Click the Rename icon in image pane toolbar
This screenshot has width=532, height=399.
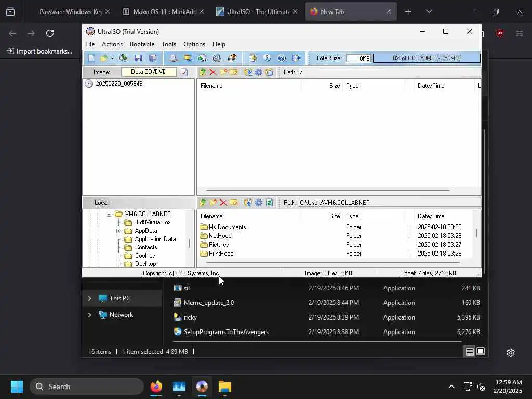coord(233,72)
